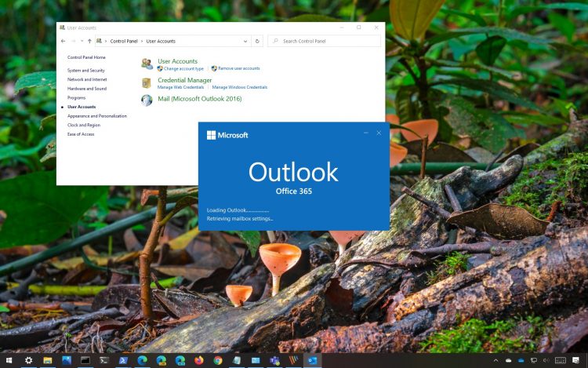Click the Microsoft logo on the Outlook splash
Image resolution: width=588 pixels, height=368 pixels.
pyautogui.click(x=227, y=135)
